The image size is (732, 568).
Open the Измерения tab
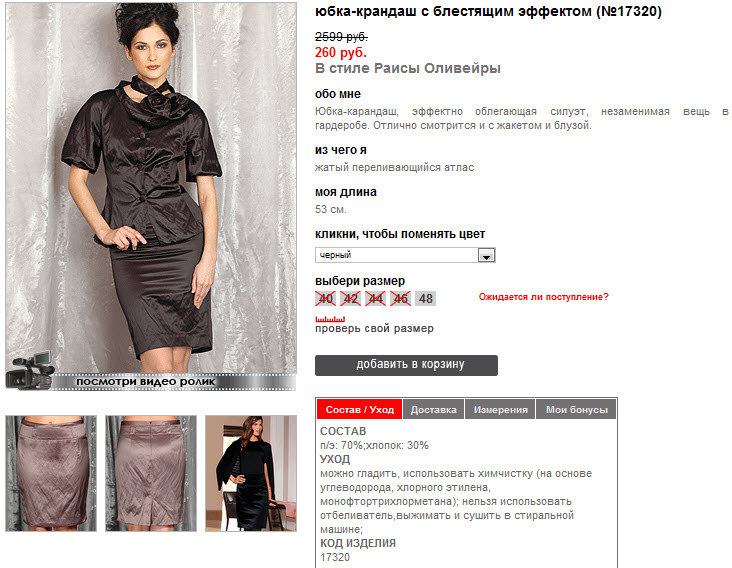click(x=500, y=409)
